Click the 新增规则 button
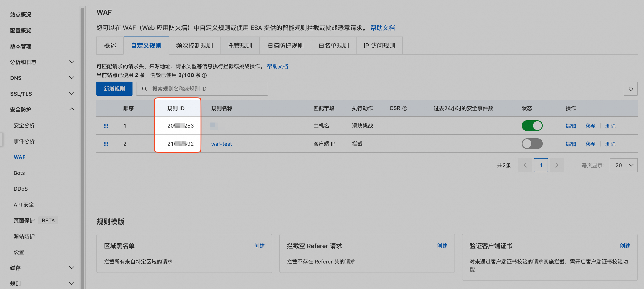644x289 pixels. 114,89
